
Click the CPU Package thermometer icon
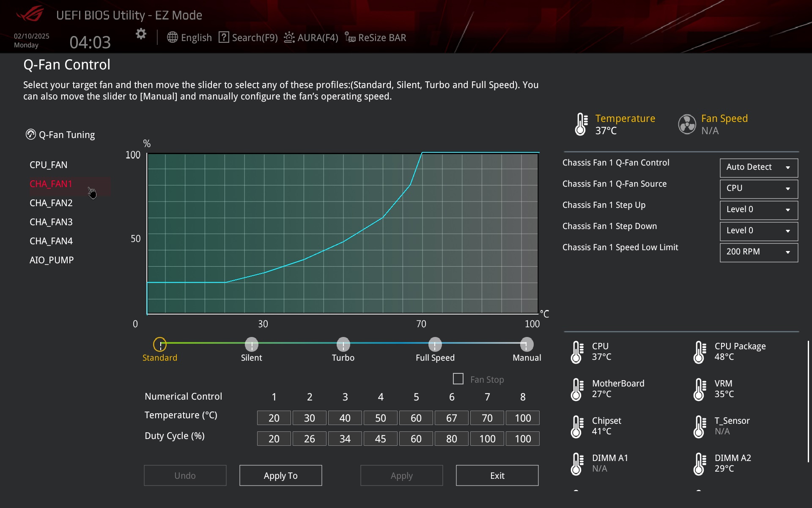(700, 352)
